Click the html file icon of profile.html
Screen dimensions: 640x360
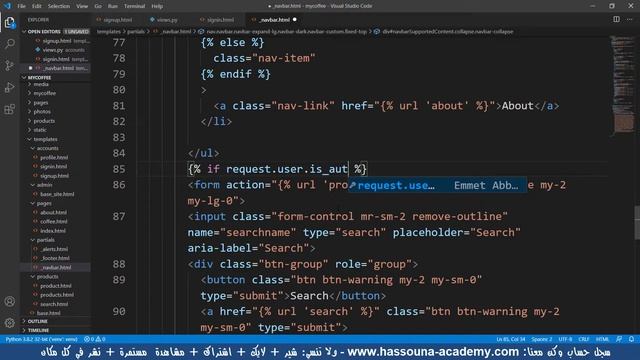[36, 157]
